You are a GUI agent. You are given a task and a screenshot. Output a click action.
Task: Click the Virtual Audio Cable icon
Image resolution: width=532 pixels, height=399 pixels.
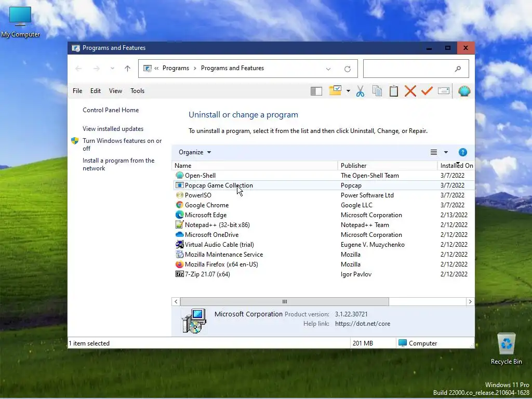click(x=179, y=244)
